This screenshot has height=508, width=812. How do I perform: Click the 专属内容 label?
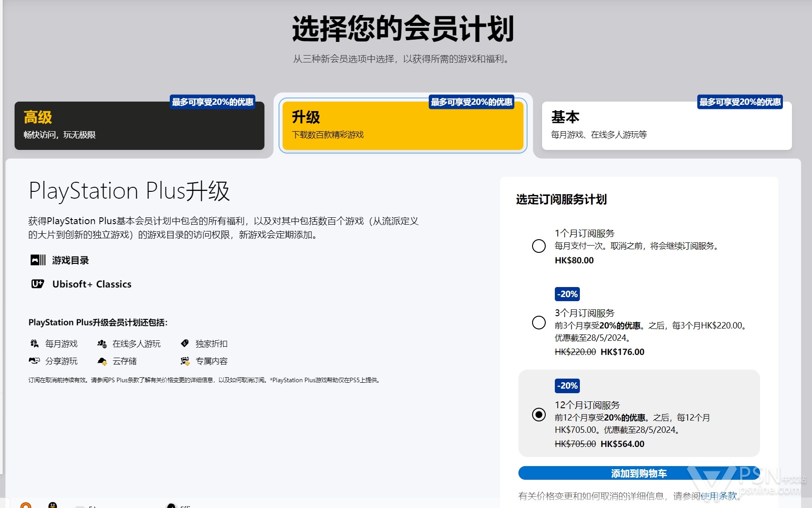[212, 361]
